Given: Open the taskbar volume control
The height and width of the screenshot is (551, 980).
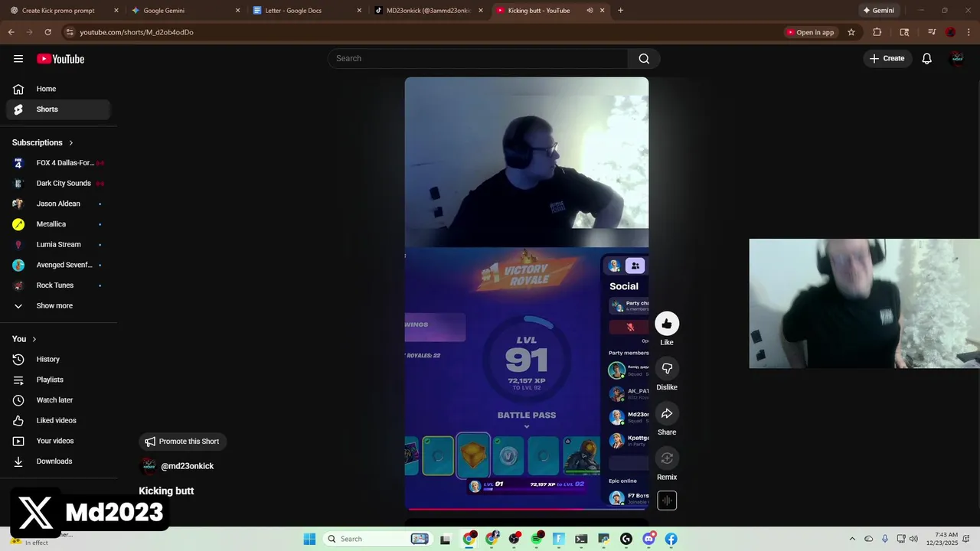Looking at the screenshot, I should pyautogui.click(x=913, y=539).
